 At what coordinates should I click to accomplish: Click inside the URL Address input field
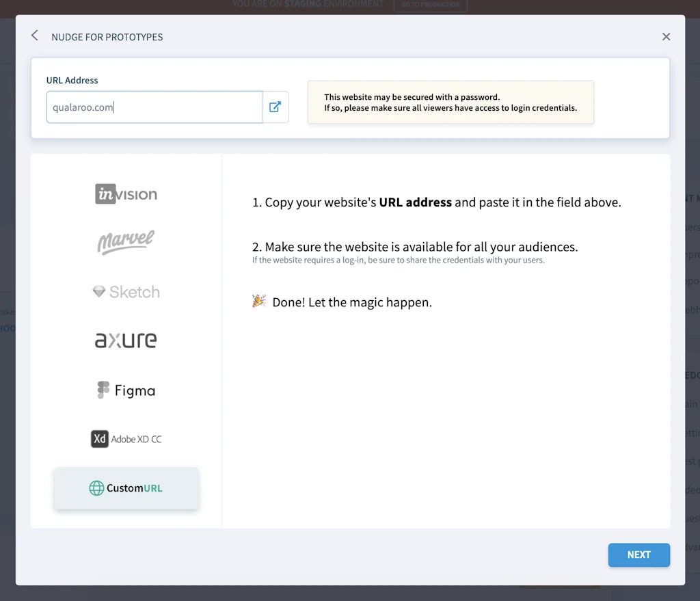tap(154, 107)
